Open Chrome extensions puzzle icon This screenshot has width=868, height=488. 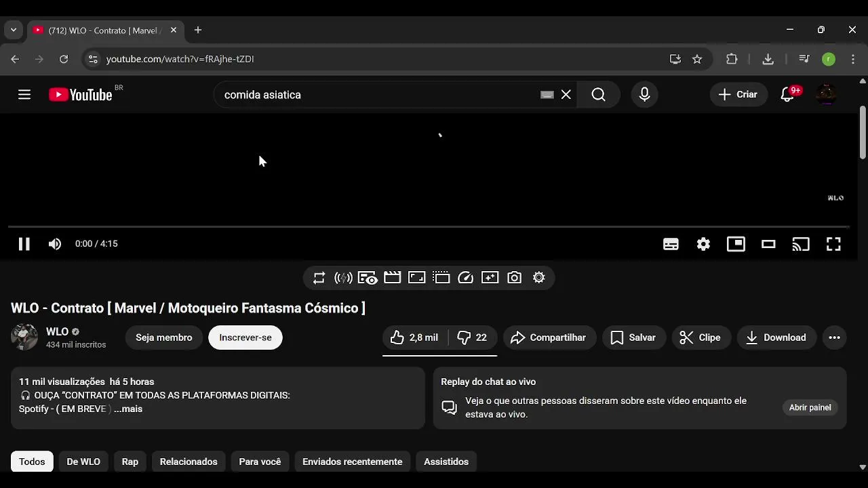tap(732, 59)
